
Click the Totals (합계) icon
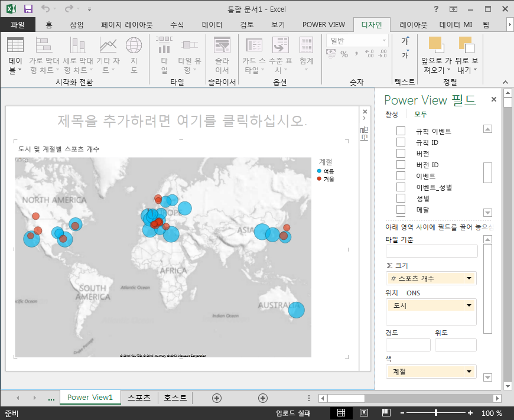click(306, 45)
